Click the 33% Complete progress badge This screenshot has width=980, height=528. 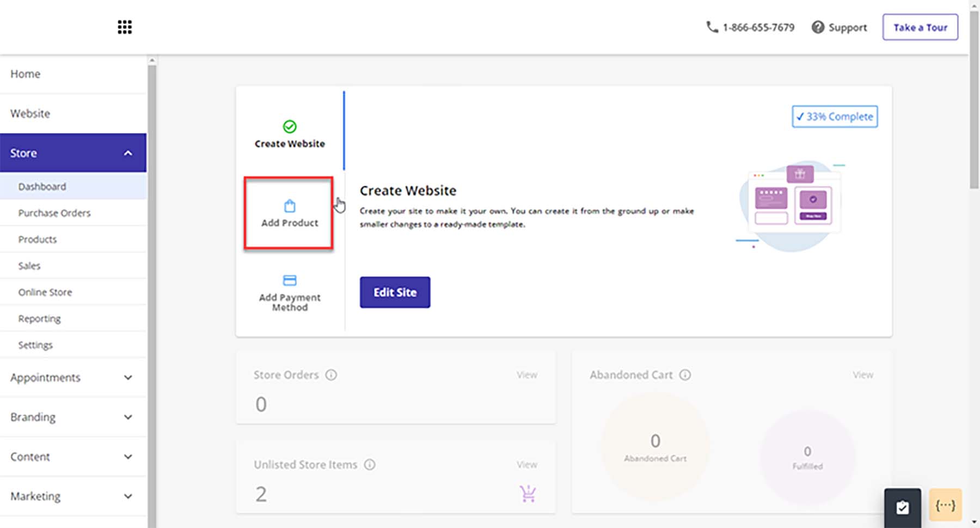point(835,116)
